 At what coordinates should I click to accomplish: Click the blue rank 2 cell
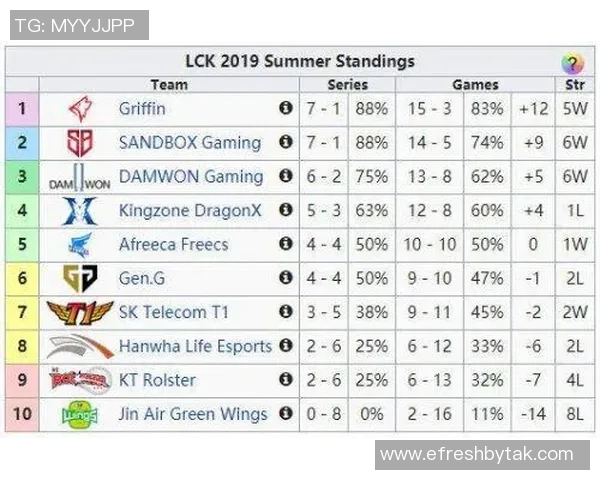point(22,142)
